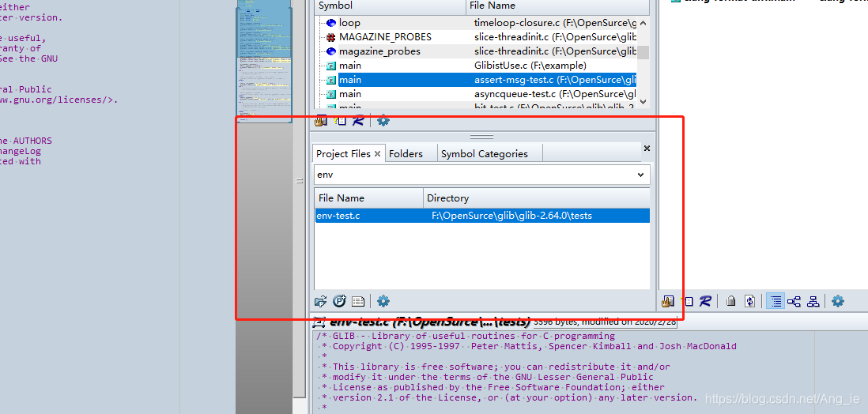Switch to the Symbol Categories tab

point(484,154)
